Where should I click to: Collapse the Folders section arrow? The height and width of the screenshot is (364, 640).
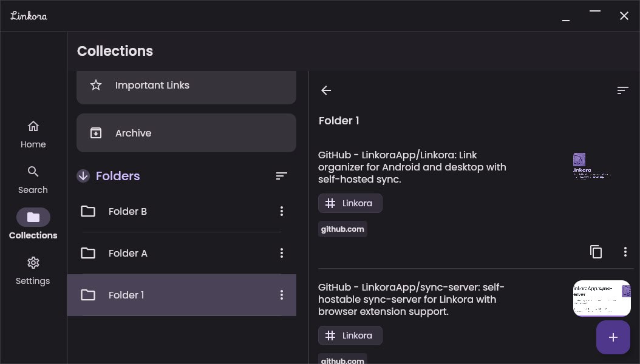83,176
